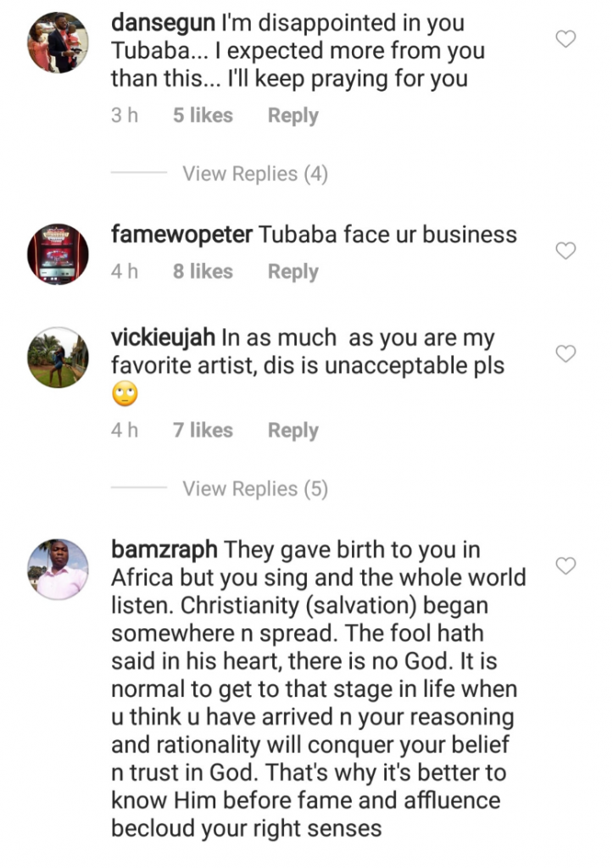613x868 pixels.
Task: Reply to dansegun's comment
Action: (x=293, y=116)
